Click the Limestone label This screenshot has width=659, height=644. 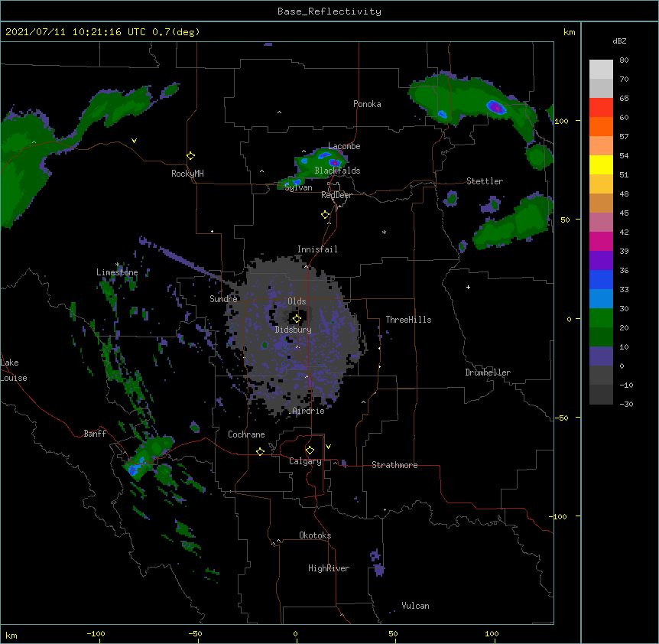click(117, 272)
